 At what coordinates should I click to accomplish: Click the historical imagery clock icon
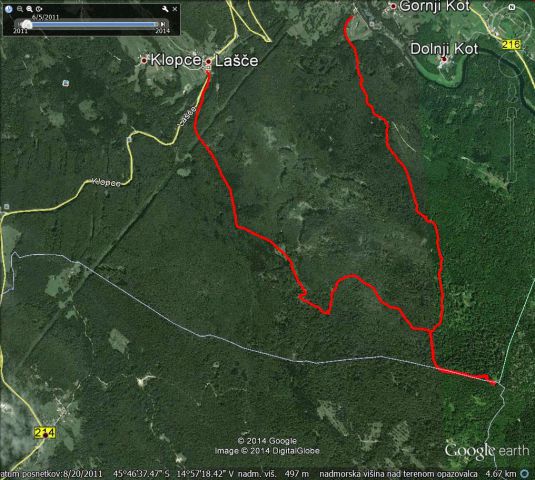9,9
